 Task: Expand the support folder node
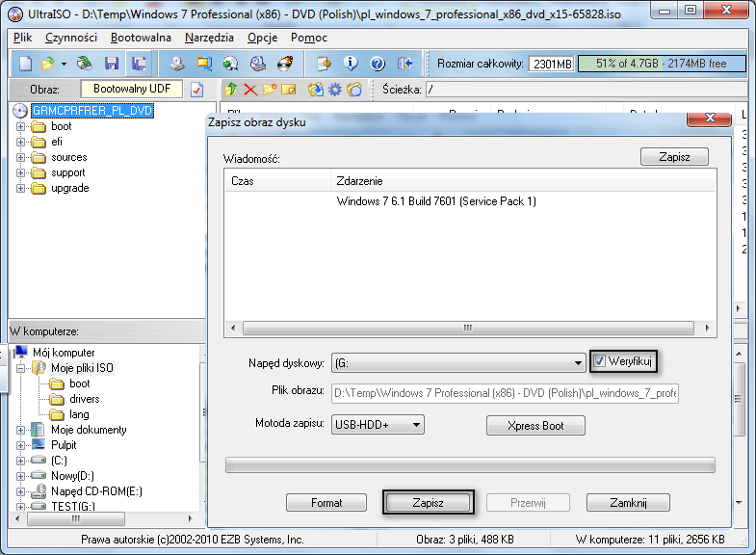pos(20,172)
